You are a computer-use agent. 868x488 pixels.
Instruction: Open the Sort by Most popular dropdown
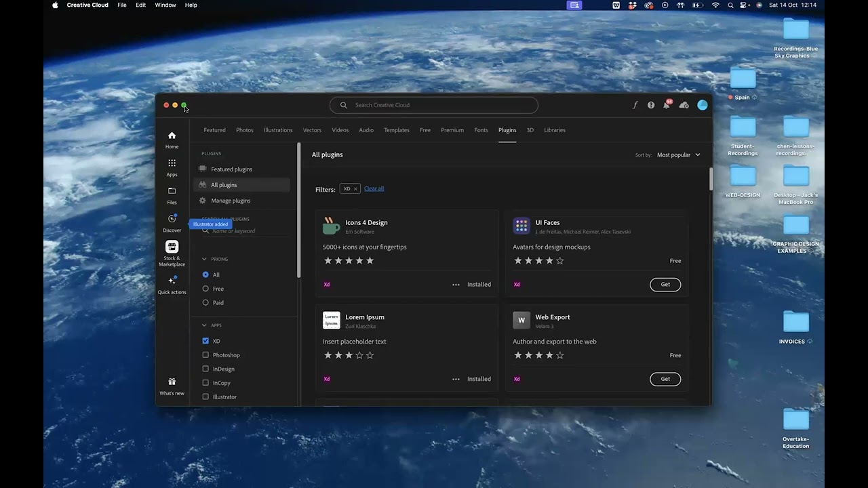[678, 155]
